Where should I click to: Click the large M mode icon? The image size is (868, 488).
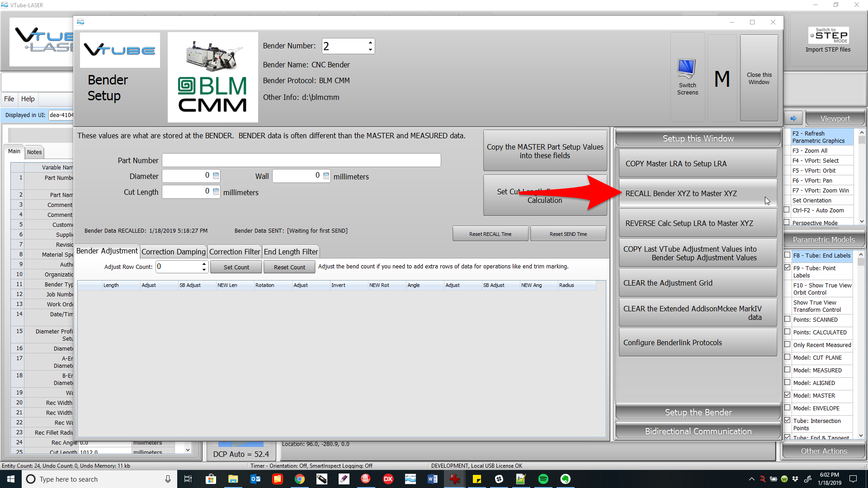coord(722,79)
